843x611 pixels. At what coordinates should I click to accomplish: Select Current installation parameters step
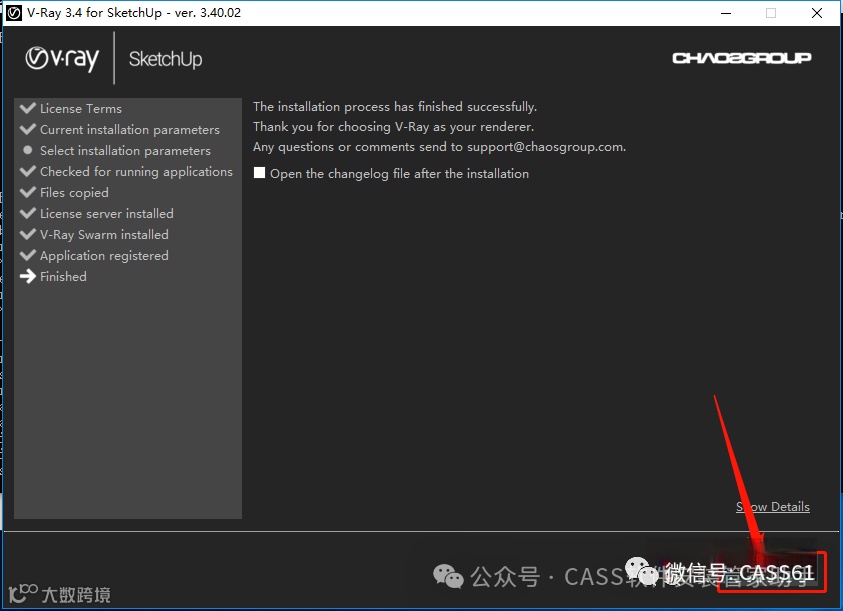pyautogui.click(x=130, y=130)
